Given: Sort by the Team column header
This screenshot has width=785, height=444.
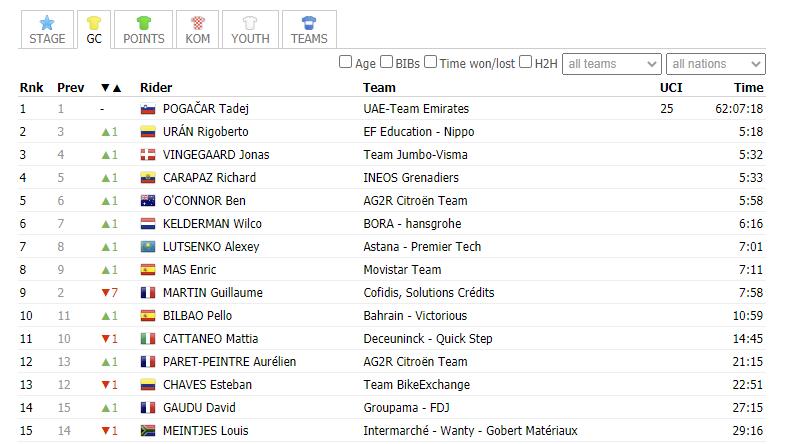Looking at the screenshot, I should (379, 88).
